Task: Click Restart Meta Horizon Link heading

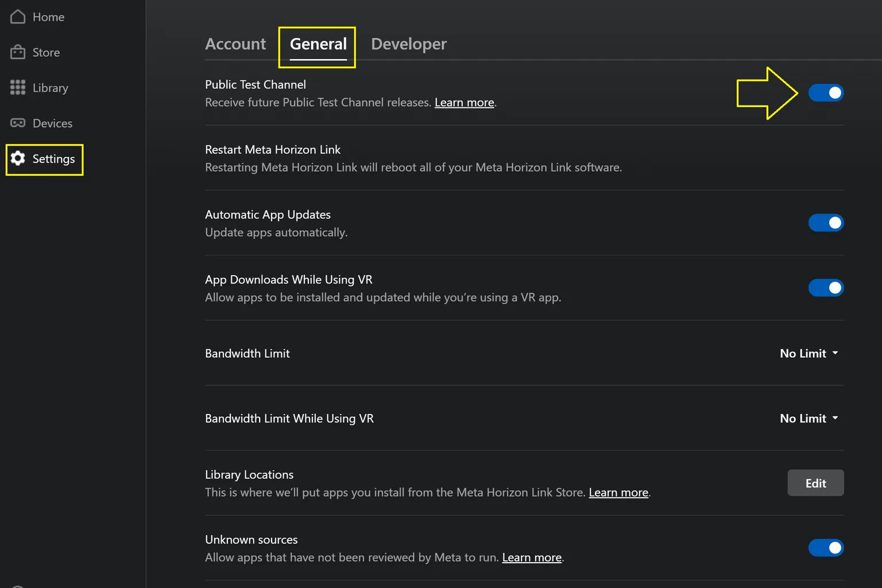Action: 273,149
